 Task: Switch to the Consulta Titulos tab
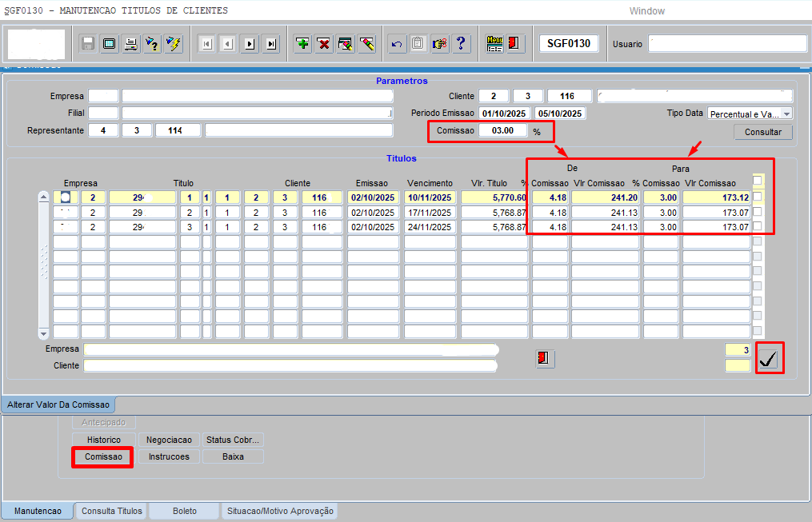pos(112,511)
